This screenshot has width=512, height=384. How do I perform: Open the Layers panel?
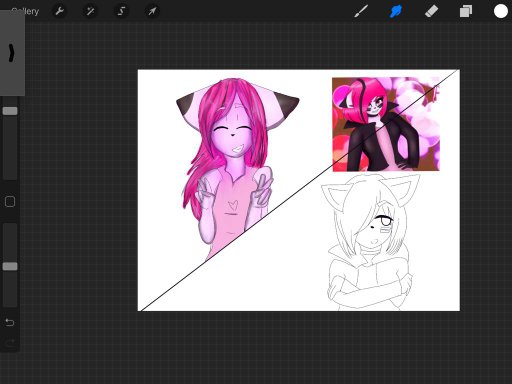point(466,11)
